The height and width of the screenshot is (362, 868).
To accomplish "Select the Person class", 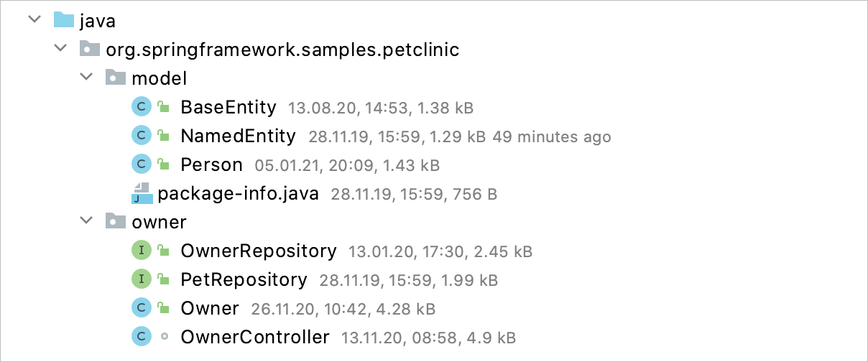I will point(211,164).
